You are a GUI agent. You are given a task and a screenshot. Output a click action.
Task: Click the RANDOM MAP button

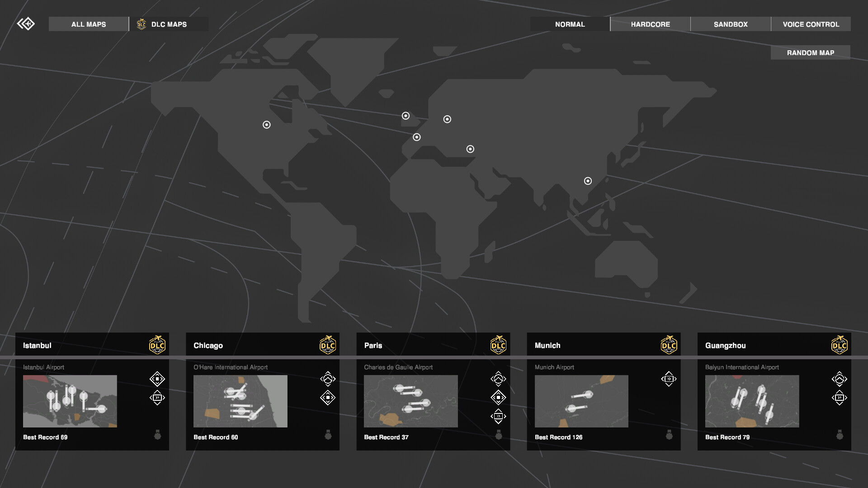(x=811, y=52)
